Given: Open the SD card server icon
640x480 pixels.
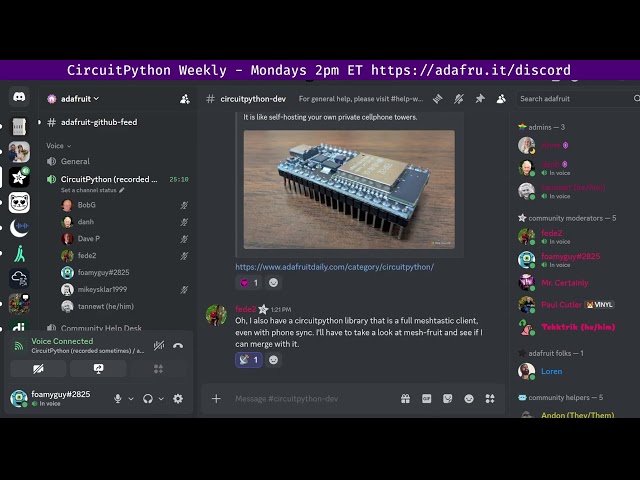Looking at the screenshot, I should [19, 127].
